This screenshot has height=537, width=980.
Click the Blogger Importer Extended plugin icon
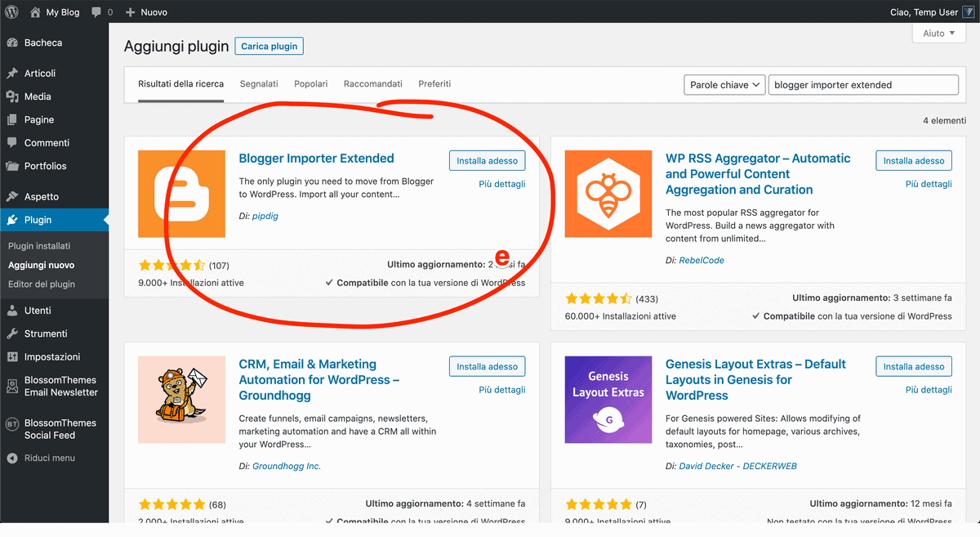pos(181,194)
